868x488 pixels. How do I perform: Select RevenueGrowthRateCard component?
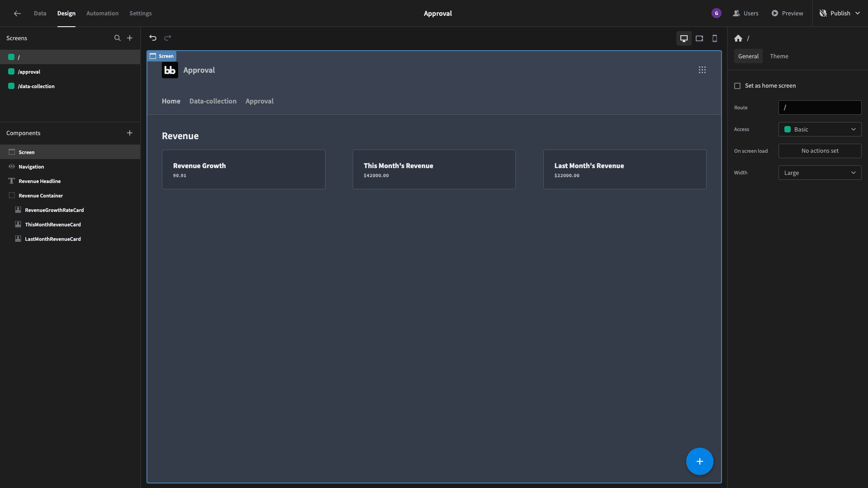pos(70,210)
